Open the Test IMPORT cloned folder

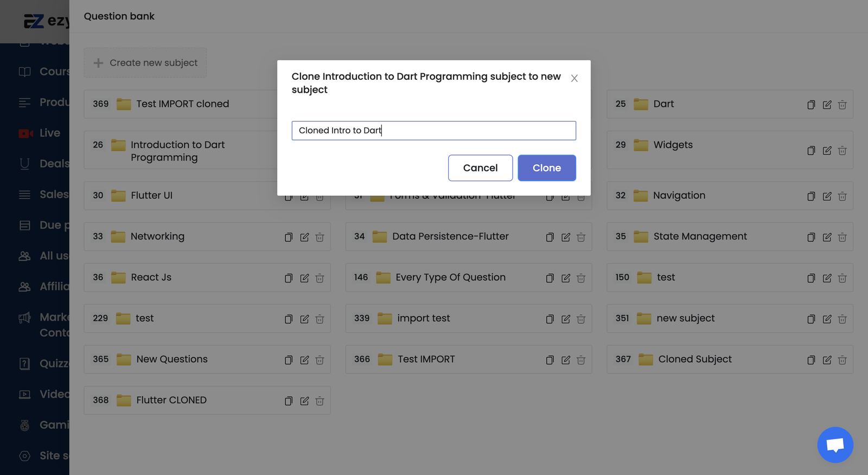pyautogui.click(x=182, y=104)
